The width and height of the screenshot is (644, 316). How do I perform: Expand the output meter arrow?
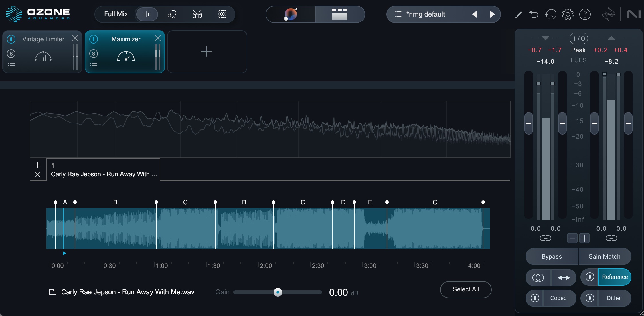611,38
